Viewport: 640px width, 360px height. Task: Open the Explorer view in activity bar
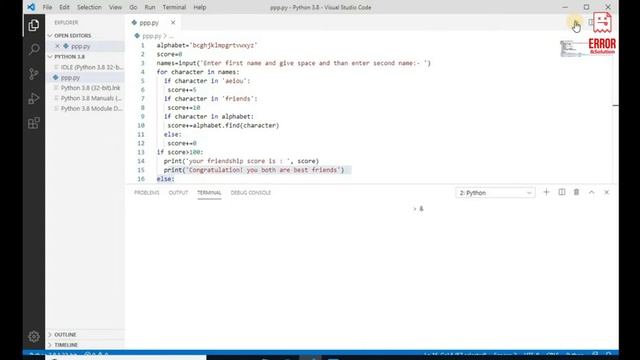click(34, 25)
